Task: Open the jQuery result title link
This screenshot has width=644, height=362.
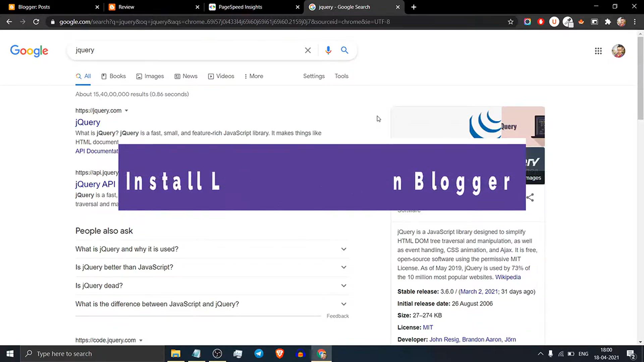Action: pos(88,122)
